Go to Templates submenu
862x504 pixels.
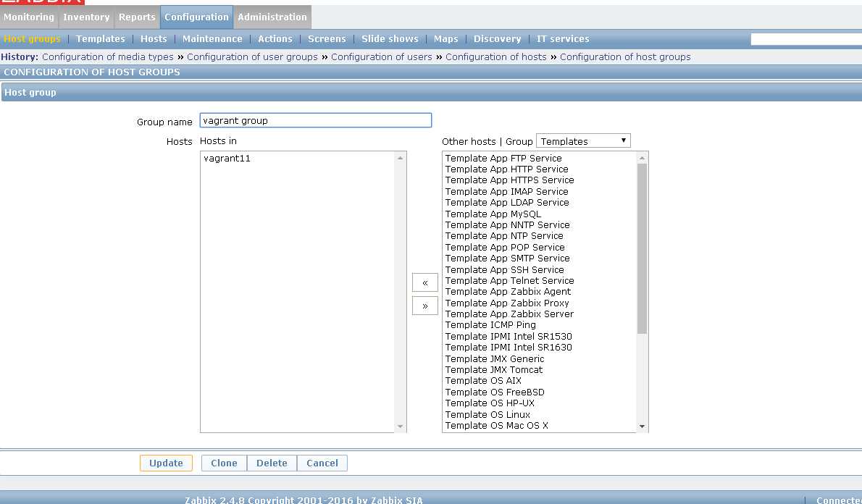tap(101, 39)
